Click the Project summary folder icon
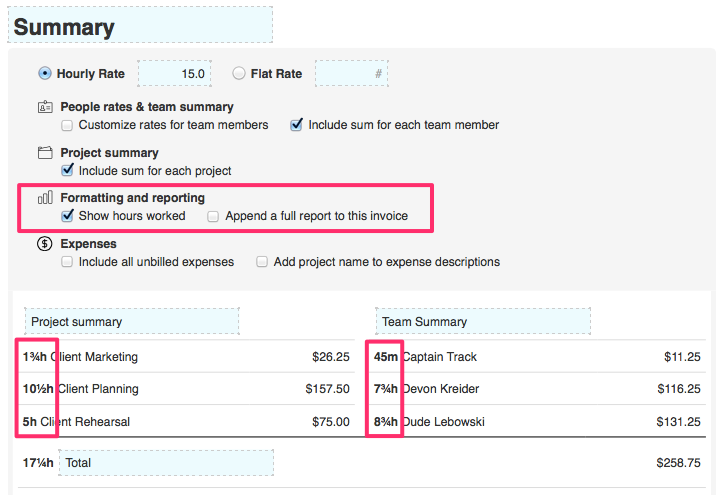The height and width of the screenshot is (495, 723). pos(45,153)
